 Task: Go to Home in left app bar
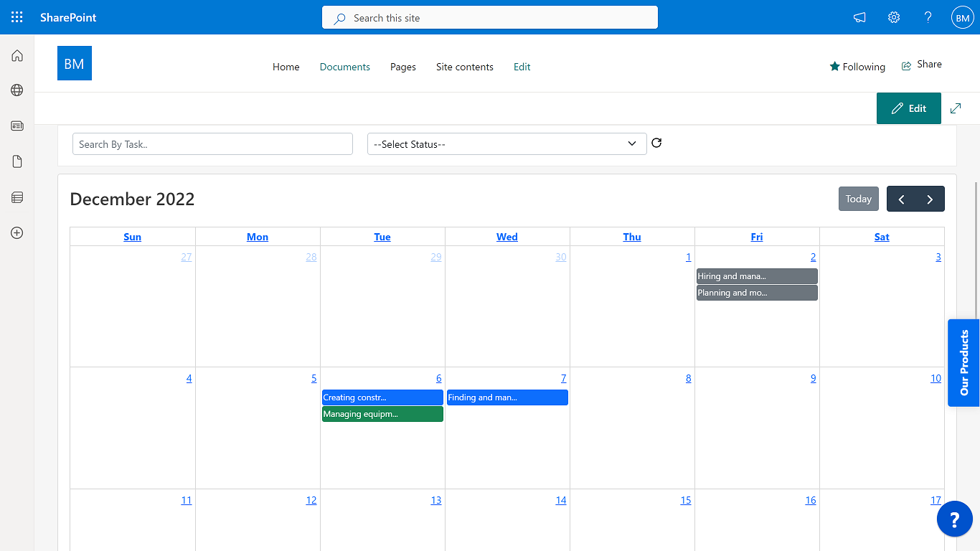[17, 55]
